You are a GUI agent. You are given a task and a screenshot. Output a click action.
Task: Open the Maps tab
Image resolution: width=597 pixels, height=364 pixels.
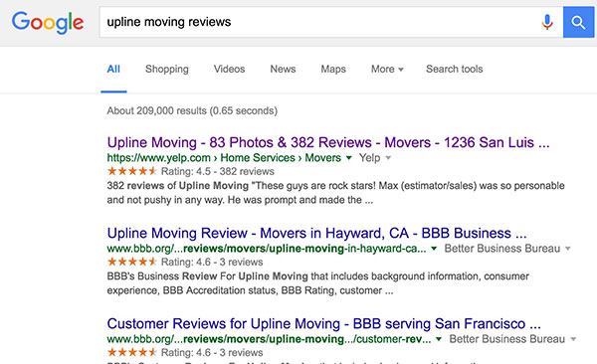[333, 70]
